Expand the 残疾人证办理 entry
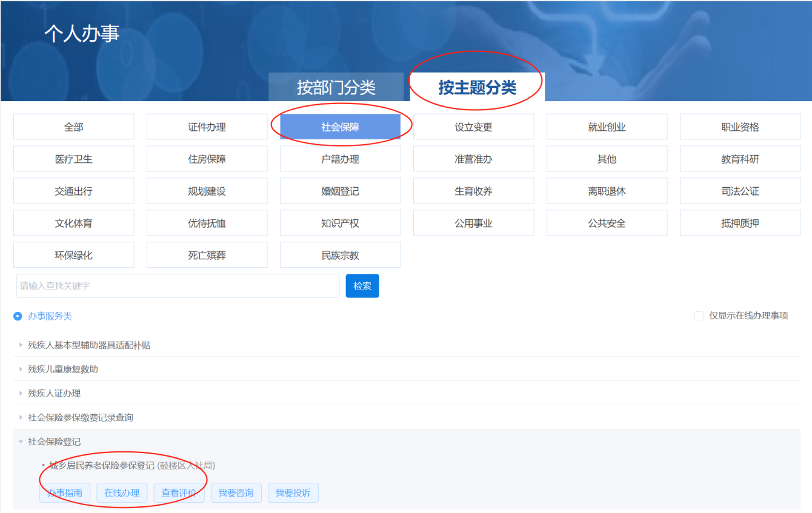The width and height of the screenshot is (812, 513). tap(54, 393)
